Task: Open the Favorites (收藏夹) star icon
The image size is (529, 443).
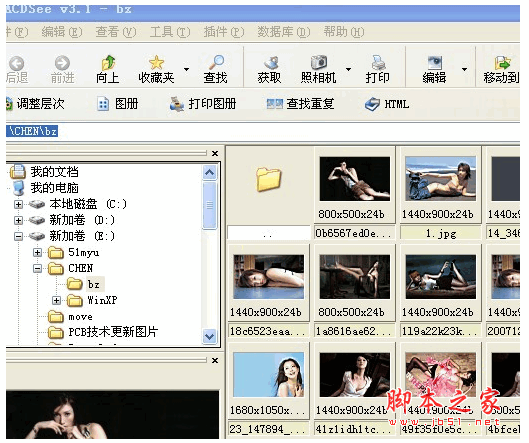Action: 156,63
